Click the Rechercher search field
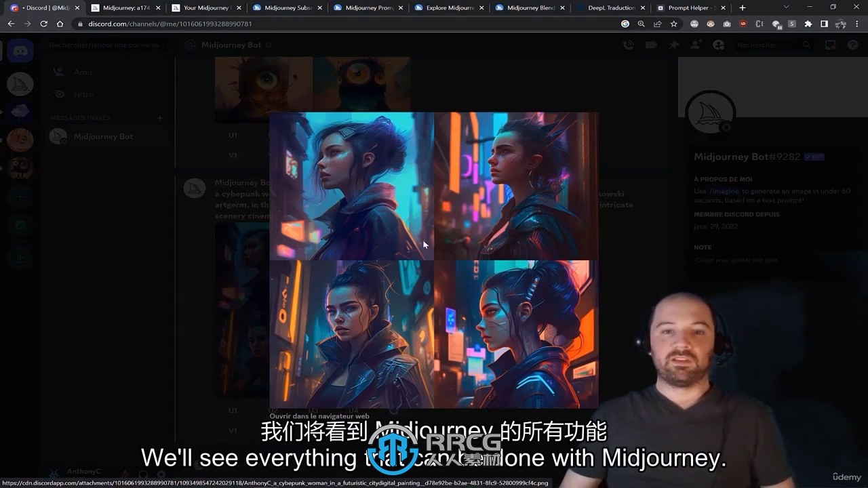 pyautogui.click(x=773, y=45)
